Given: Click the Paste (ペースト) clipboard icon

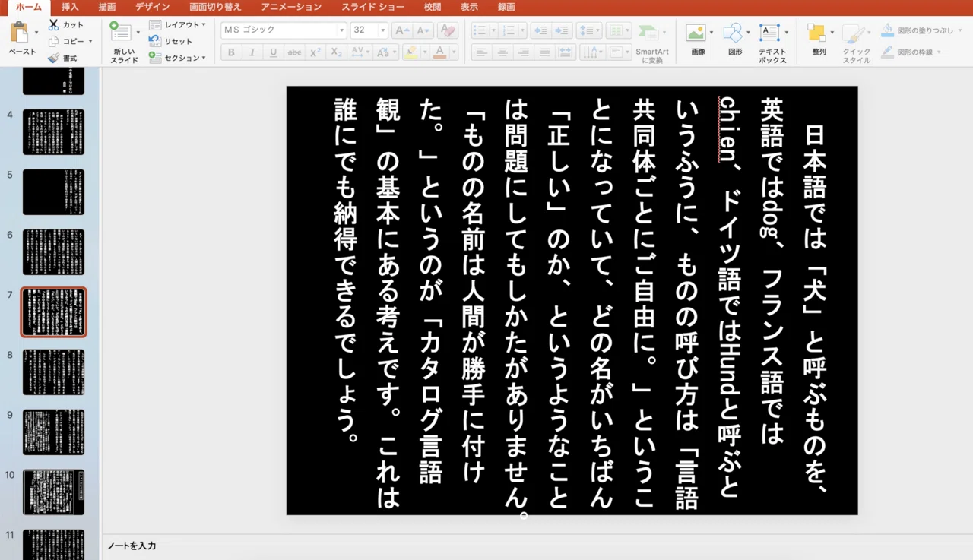Looking at the screenshot, I should click(x=20, y=33).
